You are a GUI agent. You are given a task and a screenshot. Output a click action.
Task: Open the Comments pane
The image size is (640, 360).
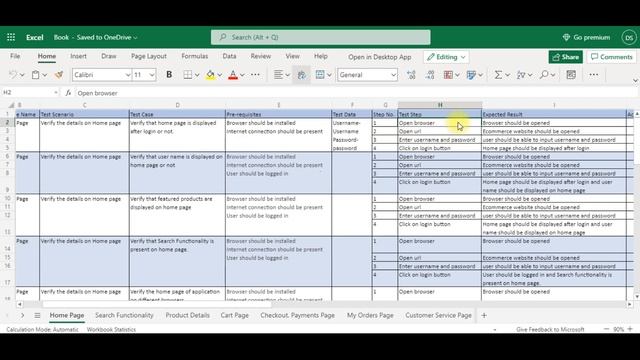612,57
